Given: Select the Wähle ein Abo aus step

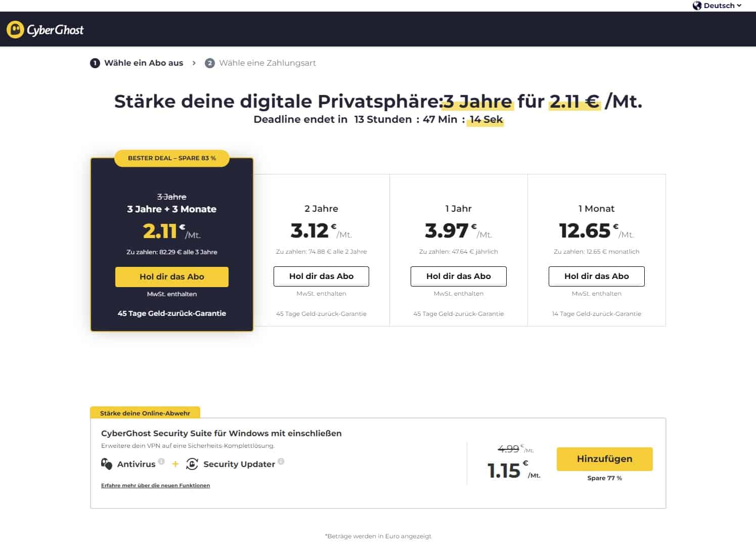Looking at the screenshot, I should point(137,63).
